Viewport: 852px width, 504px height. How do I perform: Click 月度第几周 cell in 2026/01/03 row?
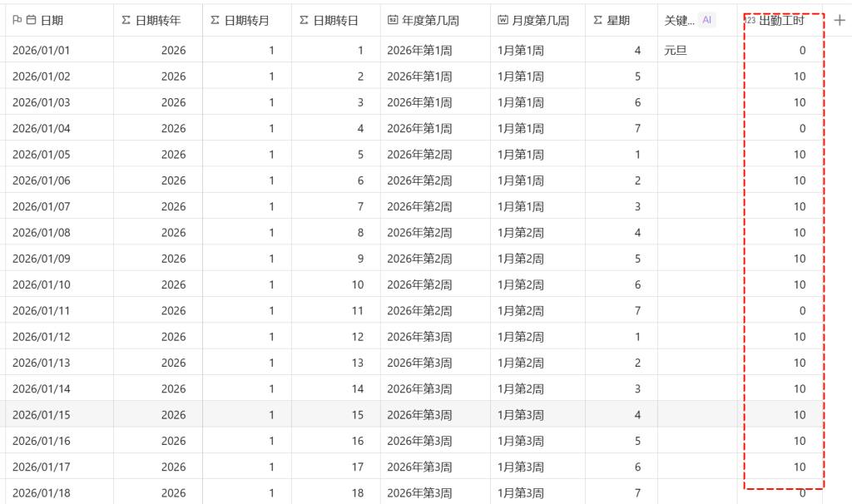point(537,102)
